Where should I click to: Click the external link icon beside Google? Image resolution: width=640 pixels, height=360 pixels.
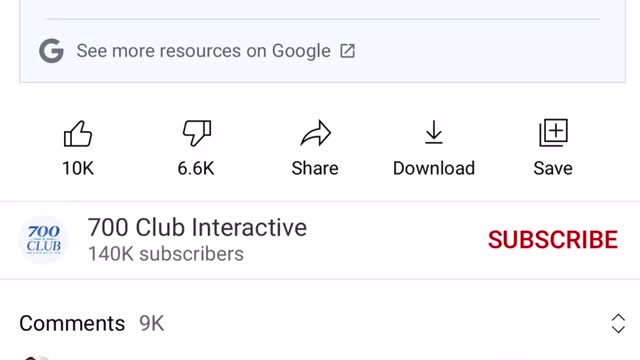click(347, 51)
